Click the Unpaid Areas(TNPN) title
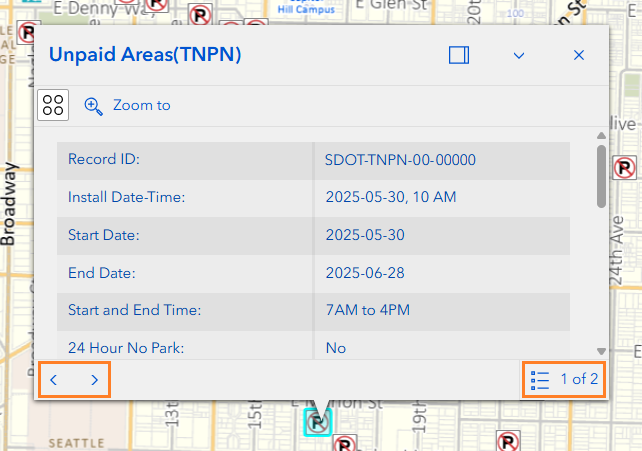This screenshot has height=451, width=642. pyautogui.click(x=145, y=56)
